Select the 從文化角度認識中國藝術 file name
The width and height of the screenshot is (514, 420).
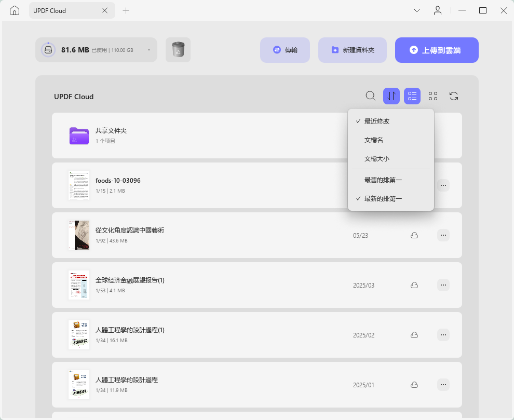[130, 230]
